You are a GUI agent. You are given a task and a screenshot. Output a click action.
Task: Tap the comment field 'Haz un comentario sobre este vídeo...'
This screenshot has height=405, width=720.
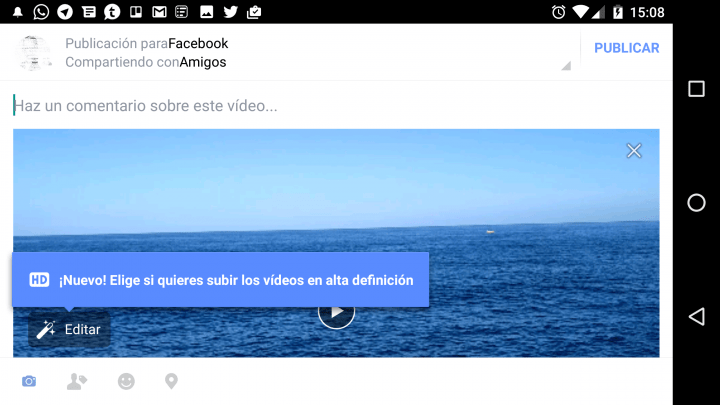(336, 106)
